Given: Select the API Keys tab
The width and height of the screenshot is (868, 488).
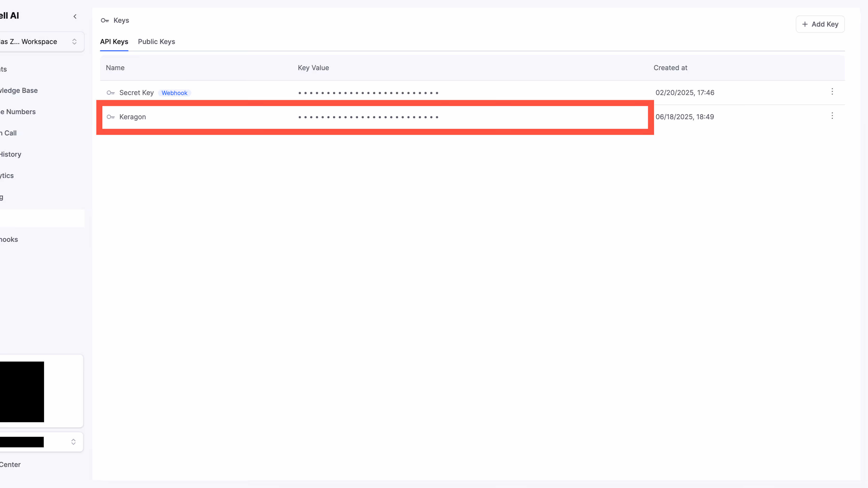Looking at the screenshot, I should point(114,41).
